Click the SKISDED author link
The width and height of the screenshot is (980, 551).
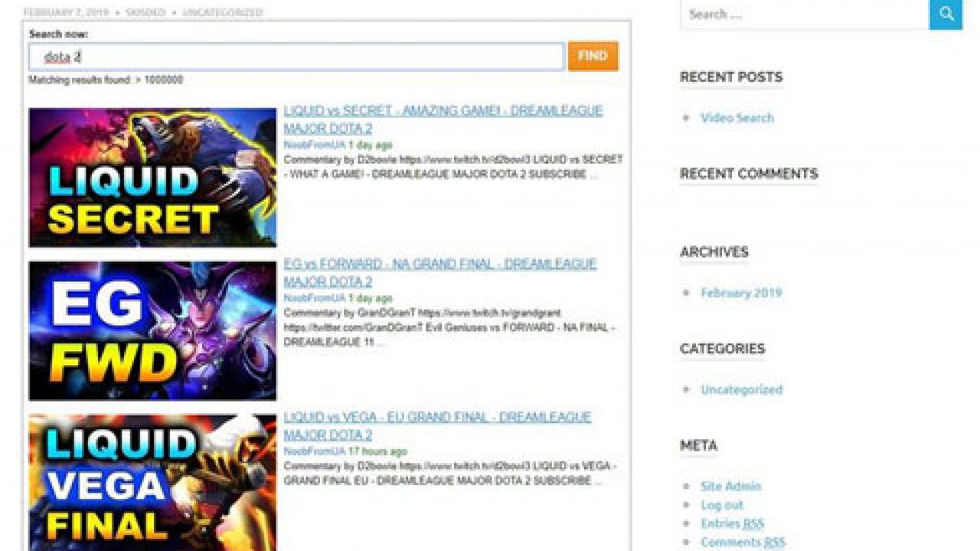pyautogui.click(x=145, y=12)
